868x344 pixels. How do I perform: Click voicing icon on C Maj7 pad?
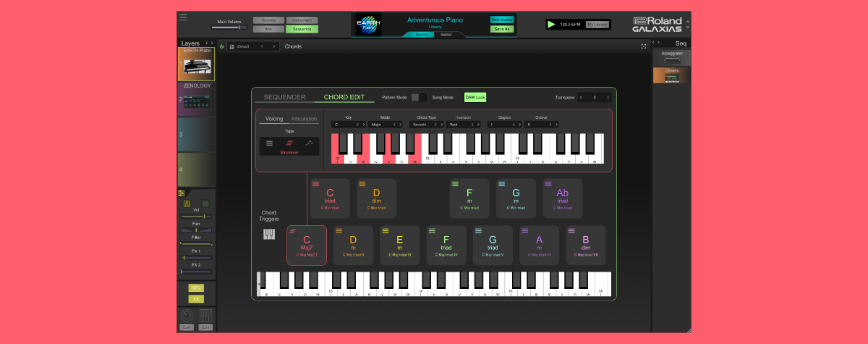[x=293, y=231]
